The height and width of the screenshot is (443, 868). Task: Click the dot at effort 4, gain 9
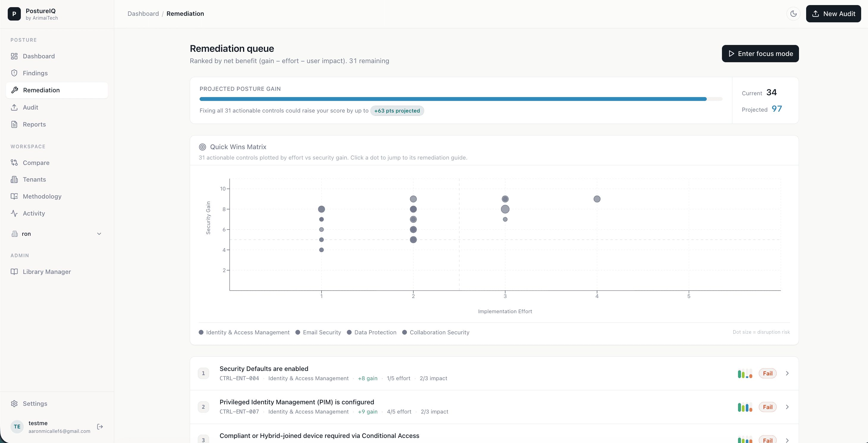tap(597, 199)
